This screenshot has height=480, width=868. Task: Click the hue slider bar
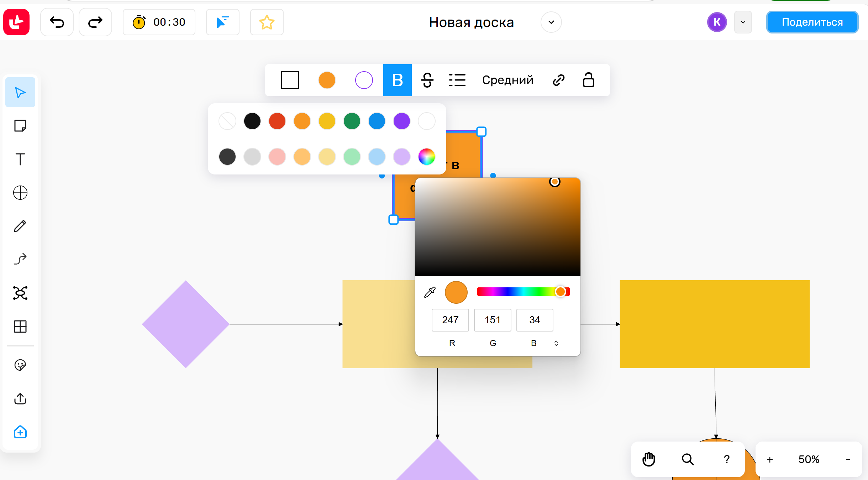[x=523, y=292]
